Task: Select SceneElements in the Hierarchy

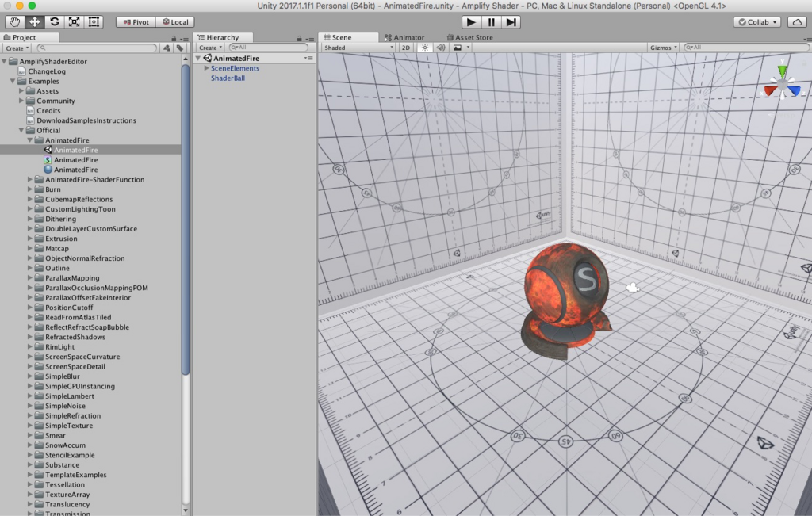Action: (x=235, y=68)
